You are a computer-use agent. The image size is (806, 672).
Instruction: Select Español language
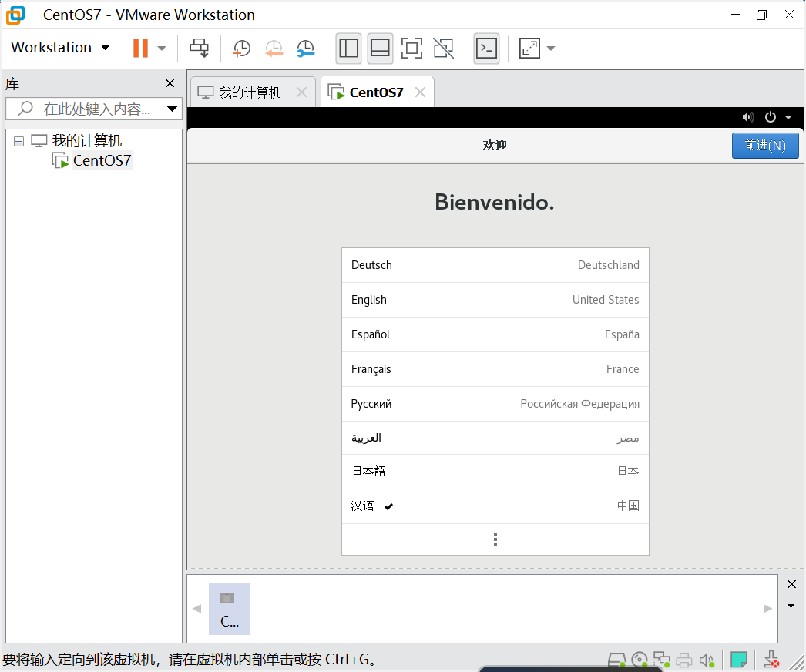[x=495, y=334]
